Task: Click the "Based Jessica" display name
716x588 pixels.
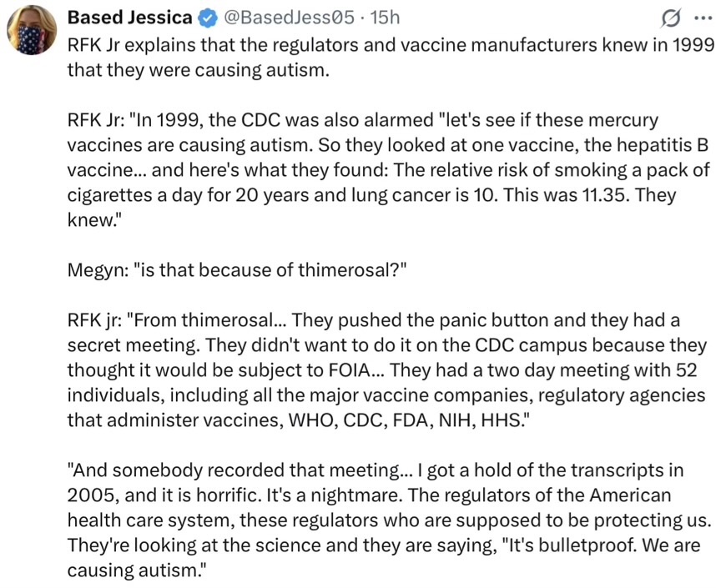Action: 129,17
